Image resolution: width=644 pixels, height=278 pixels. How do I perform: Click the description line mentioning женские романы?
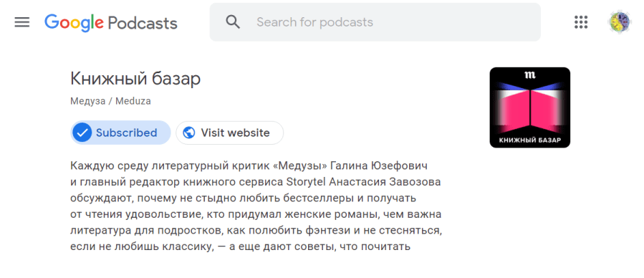tap(256, 215)
